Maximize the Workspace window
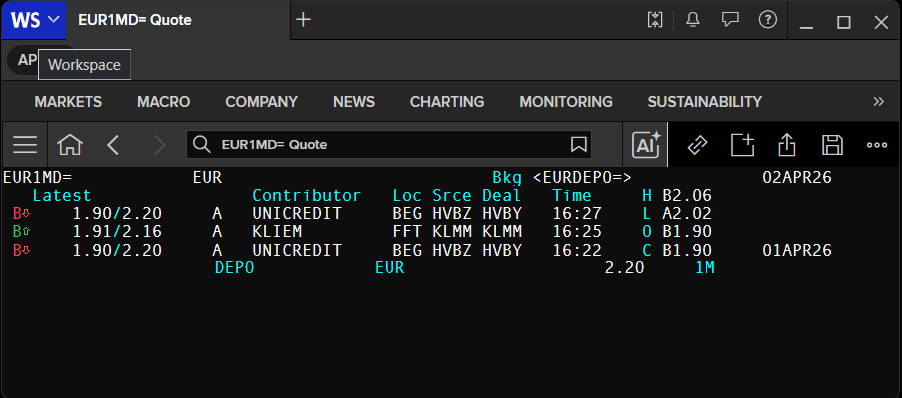This screenshot has width=902, height=398. point(844,22)
